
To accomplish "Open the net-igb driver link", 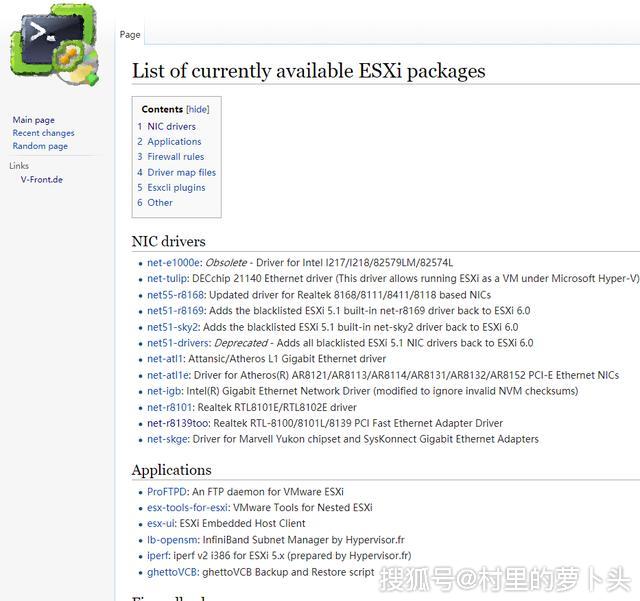I will tap(164, 392).
